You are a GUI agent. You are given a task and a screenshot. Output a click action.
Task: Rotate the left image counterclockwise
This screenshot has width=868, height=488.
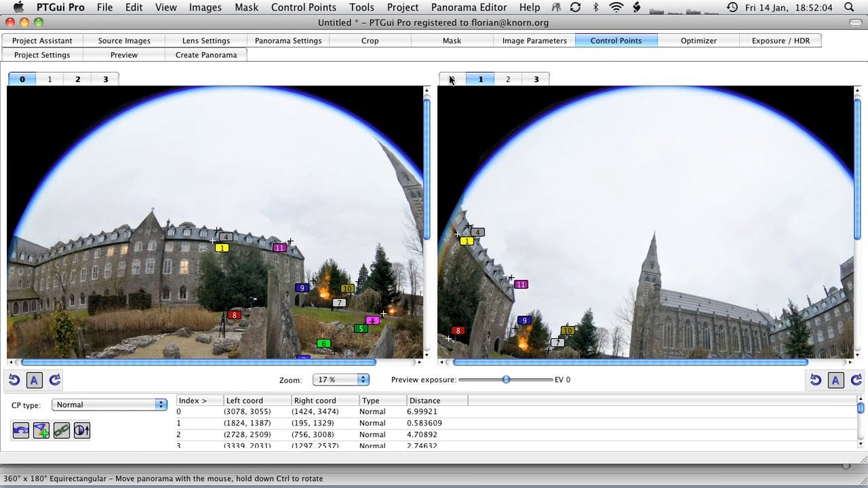pyautogui.click(x=14, y=380)
